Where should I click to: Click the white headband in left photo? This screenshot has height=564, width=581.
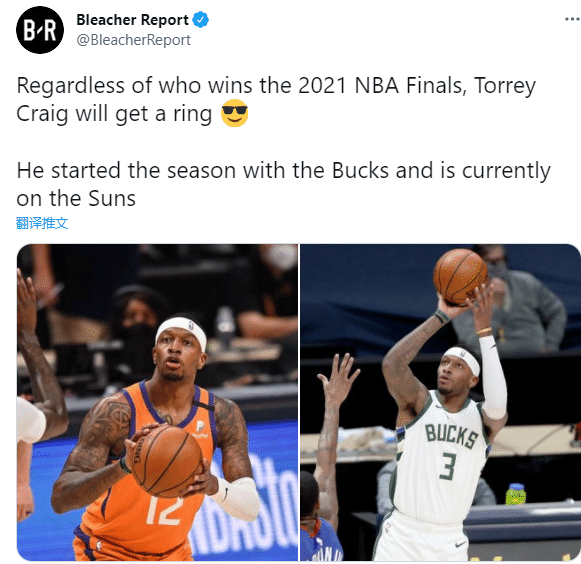tap(182, 332)
